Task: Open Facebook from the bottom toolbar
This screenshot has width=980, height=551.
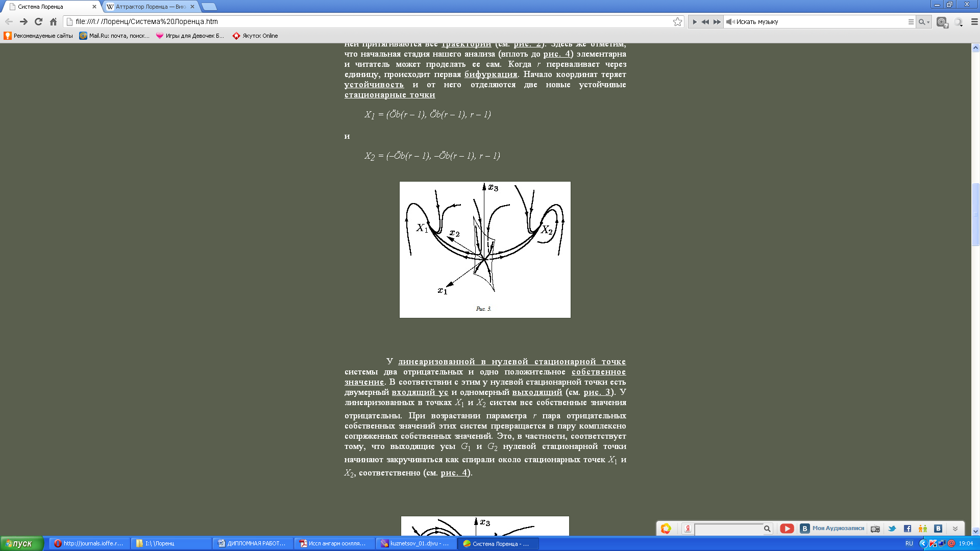Action: [908, 529]
